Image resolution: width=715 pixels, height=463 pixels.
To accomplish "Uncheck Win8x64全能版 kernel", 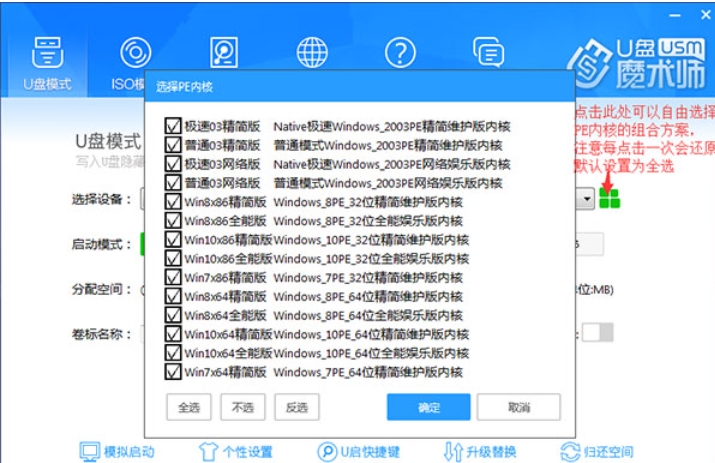I will pos(173,315).
